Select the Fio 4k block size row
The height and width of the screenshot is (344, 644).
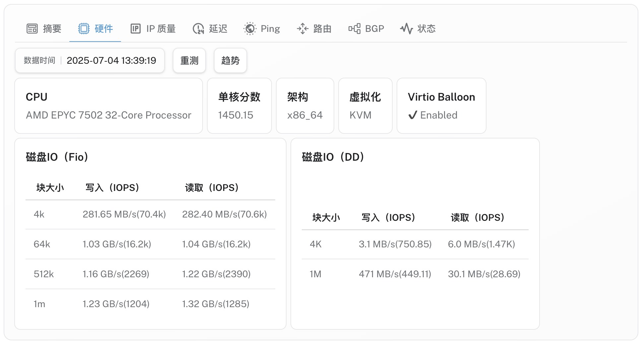click(150, 215)
